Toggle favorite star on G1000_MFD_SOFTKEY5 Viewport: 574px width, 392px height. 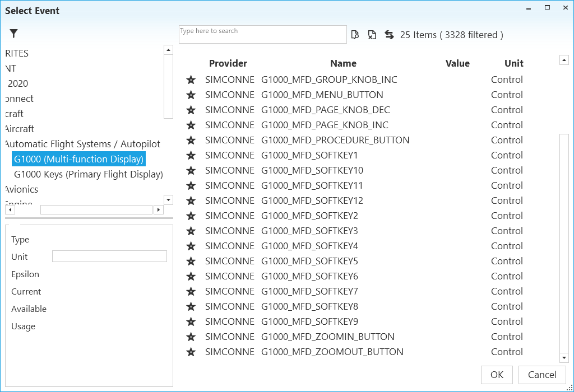coord(191,261)
